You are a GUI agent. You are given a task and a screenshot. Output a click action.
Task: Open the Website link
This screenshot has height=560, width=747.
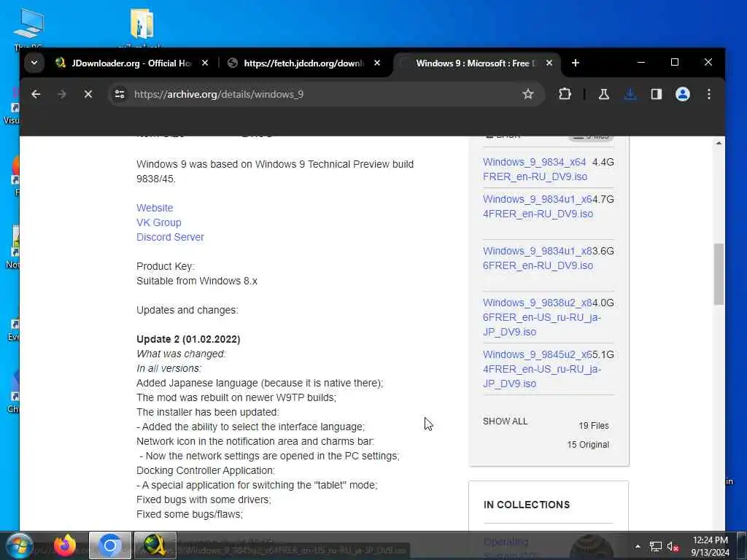pos(155,208)
